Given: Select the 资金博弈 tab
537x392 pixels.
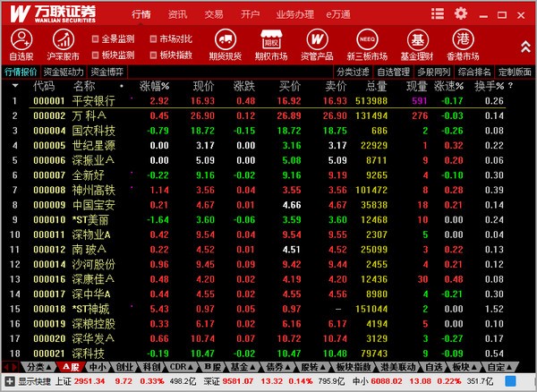Looking at the screenshot, I should pos(107,72).
